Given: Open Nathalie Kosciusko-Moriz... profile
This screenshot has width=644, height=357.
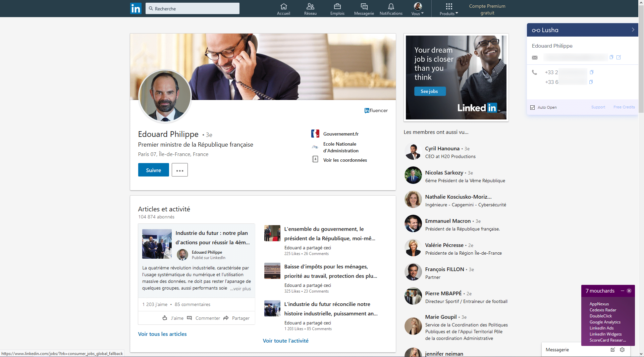Looking at the screenshot, I should [458, 197].
